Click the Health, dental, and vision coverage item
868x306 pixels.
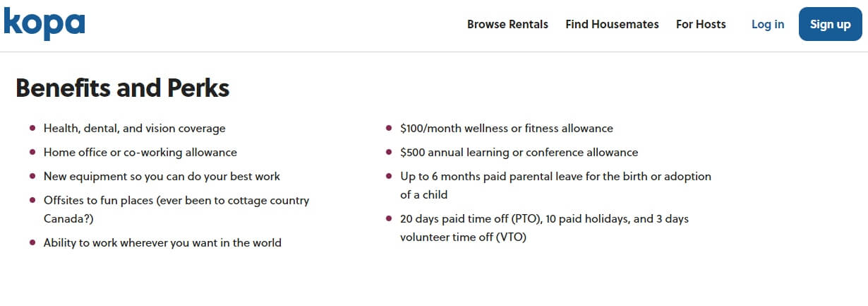point(135,129)
